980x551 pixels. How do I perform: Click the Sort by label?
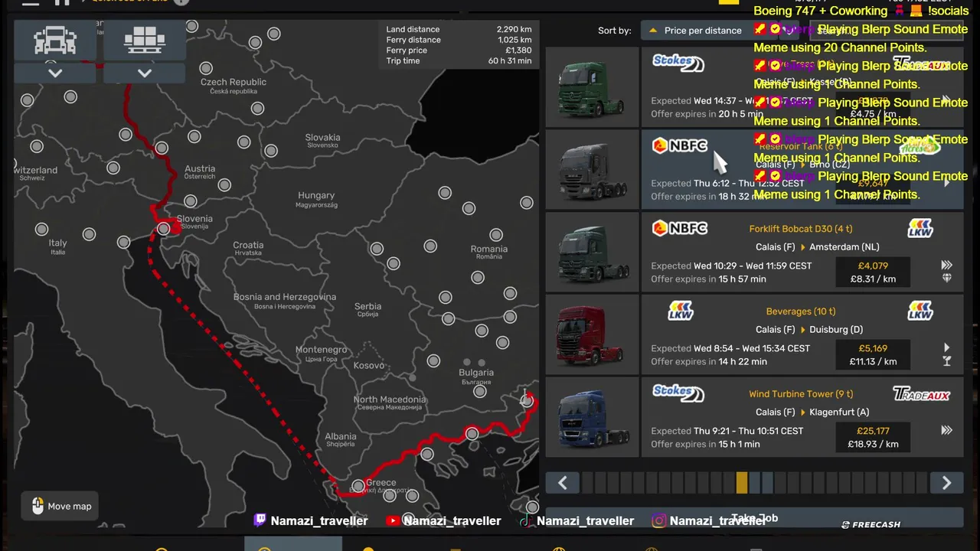click(x=615, y=31)
